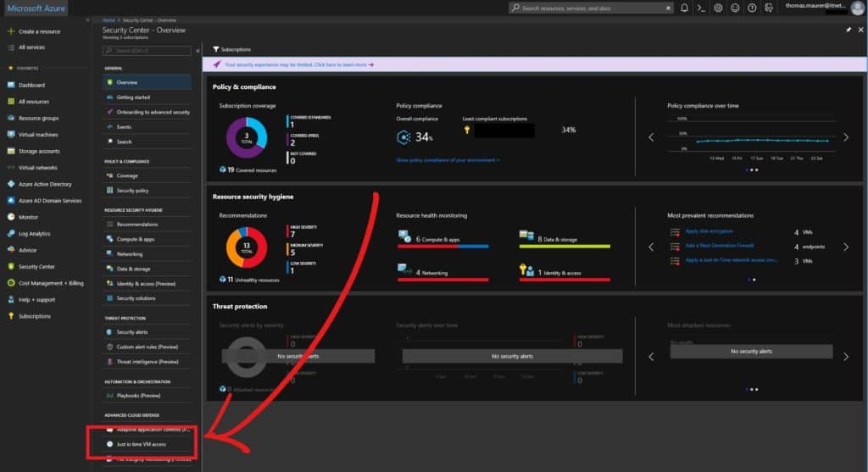Click the Dashboard sidebar icon
Screen dimensions: 868x472
click(11, 86)
